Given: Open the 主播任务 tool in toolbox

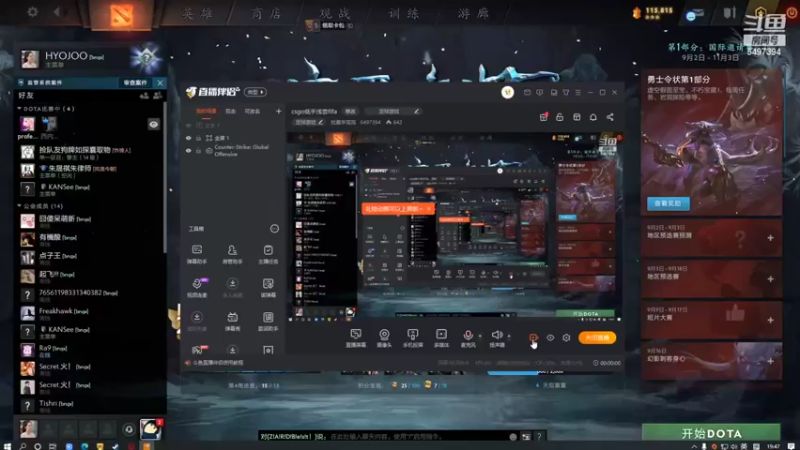Looking at the screenshot, I should (x=268, y=254).
